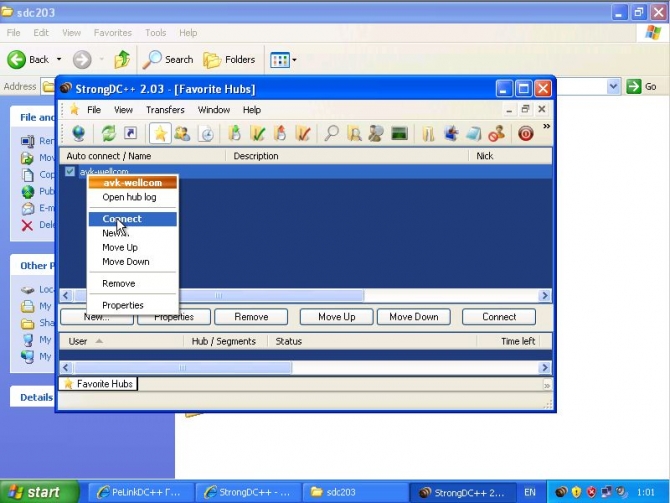Click the Open file list books icon
This screenshot has width=670, height=503.
[x=428, y=134]
